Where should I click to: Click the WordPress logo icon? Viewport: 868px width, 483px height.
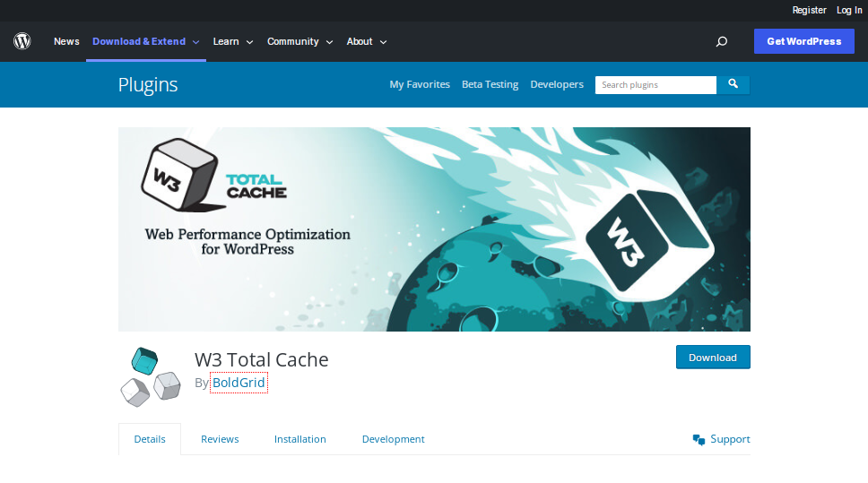point(22,41)
